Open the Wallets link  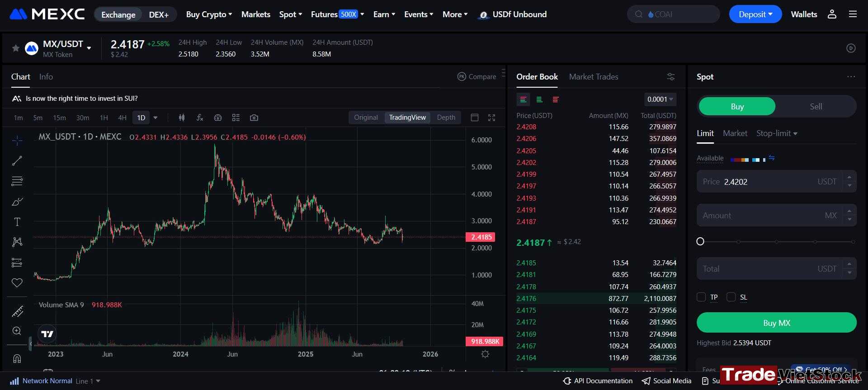pyautogui.click(x=804, y=14)
